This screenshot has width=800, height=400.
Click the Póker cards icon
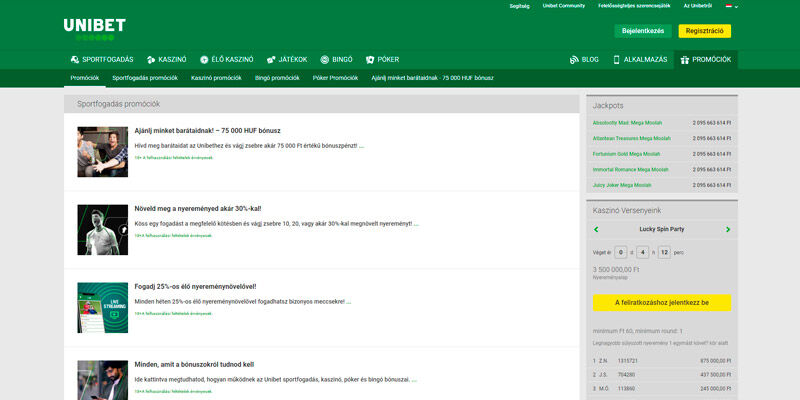point(370,60)
